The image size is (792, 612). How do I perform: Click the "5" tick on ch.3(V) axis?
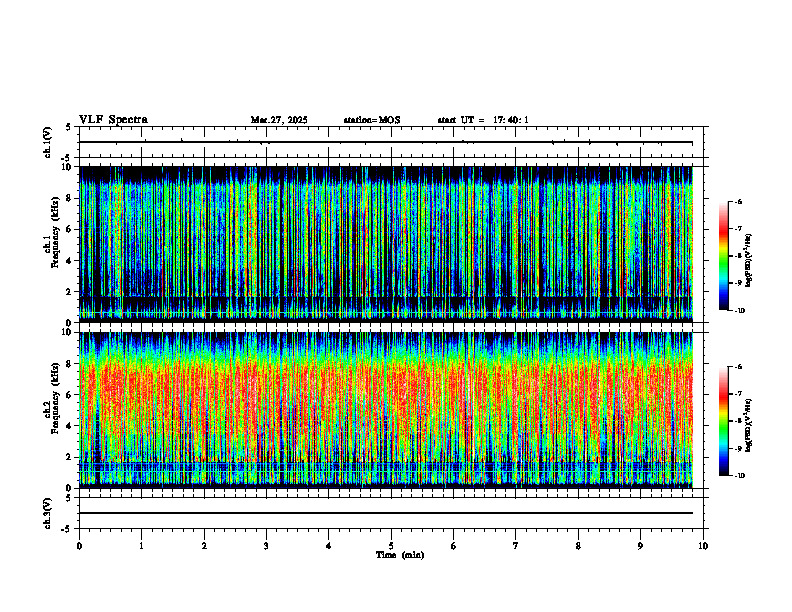[x=69, y=499]
